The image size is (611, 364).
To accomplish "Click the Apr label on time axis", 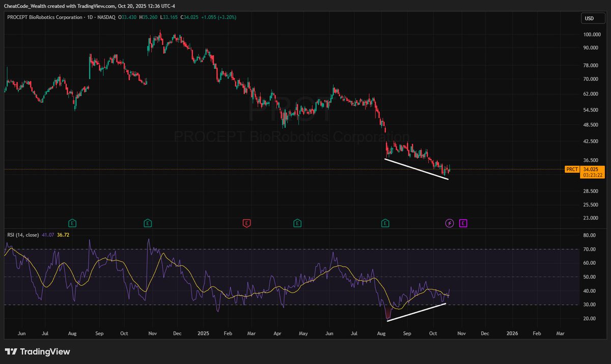I will (277, 333).
